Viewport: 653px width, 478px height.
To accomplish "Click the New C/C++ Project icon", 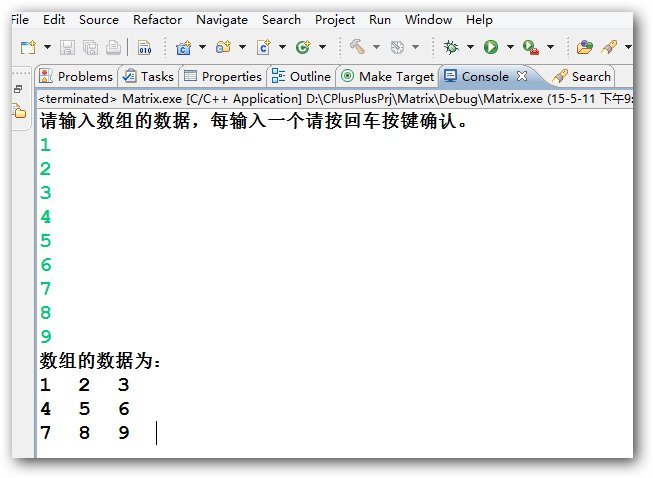I will [183, 47].
